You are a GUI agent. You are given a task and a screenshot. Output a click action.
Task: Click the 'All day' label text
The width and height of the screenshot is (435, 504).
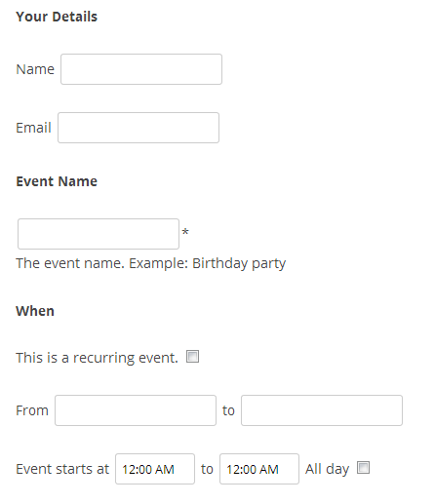(x=327, y=469)
